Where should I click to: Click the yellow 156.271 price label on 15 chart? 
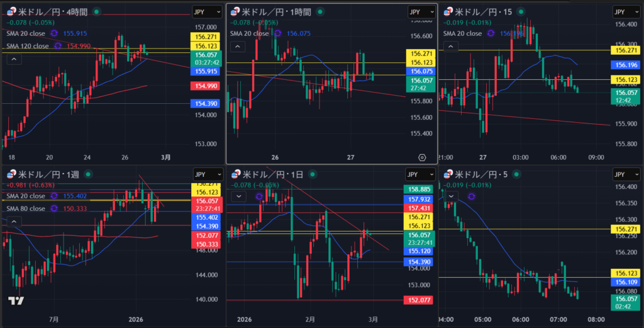click(x=626, y=50)
